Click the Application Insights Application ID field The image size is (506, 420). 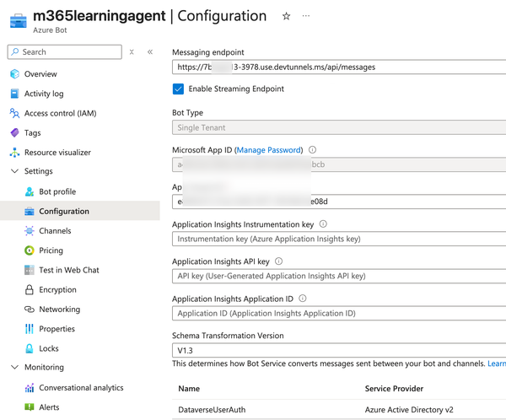click(339, 313)
